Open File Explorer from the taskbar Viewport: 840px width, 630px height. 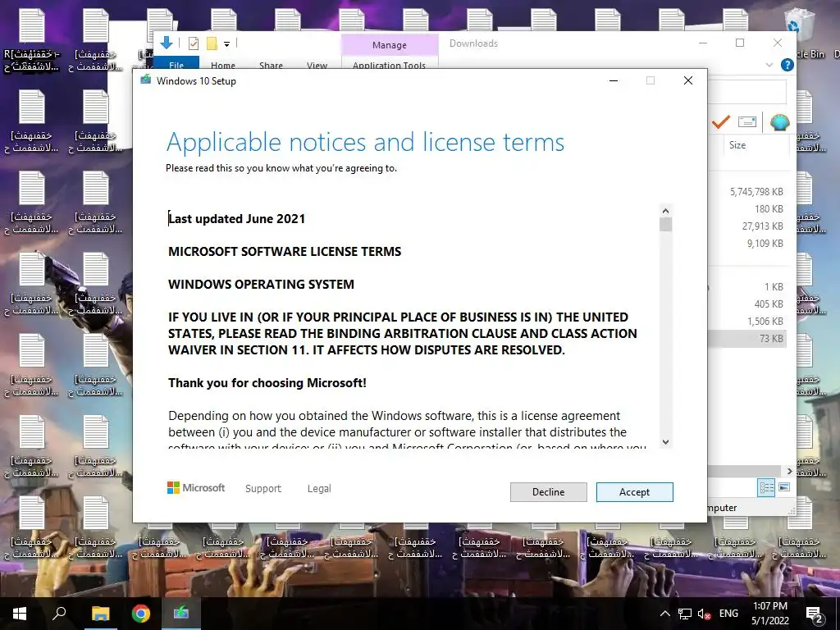tap(100, 614)
